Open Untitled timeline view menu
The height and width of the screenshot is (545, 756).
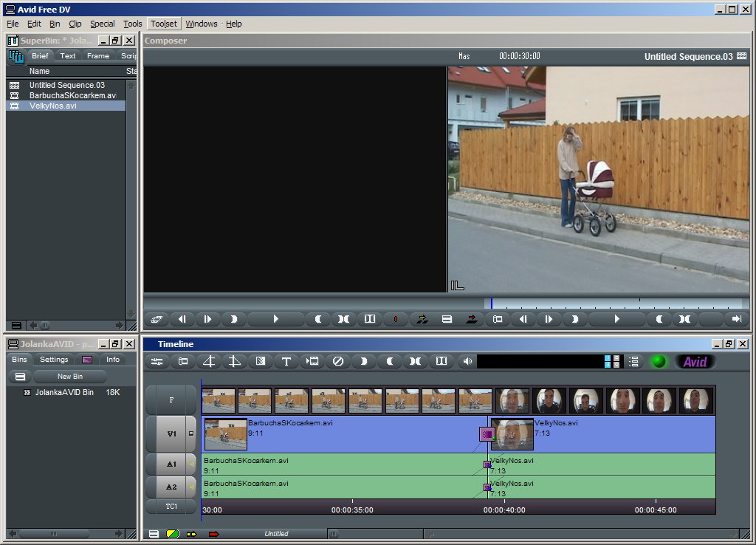coord(276,534)
